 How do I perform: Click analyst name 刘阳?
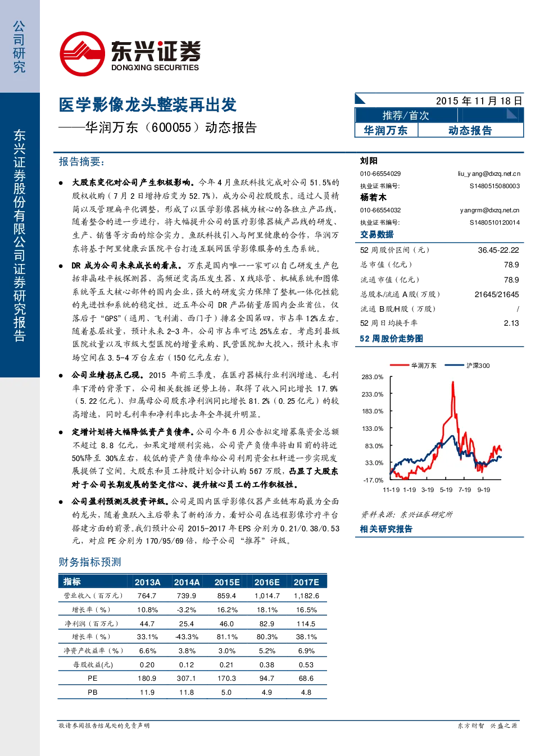coord(369,161)
